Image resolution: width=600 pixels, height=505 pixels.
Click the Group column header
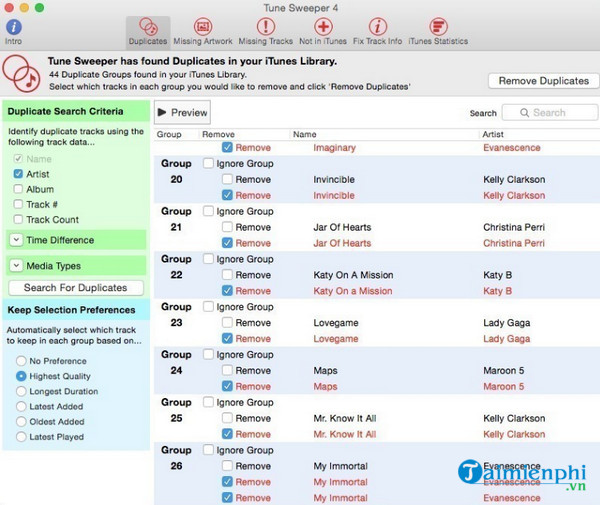point(169,134)
